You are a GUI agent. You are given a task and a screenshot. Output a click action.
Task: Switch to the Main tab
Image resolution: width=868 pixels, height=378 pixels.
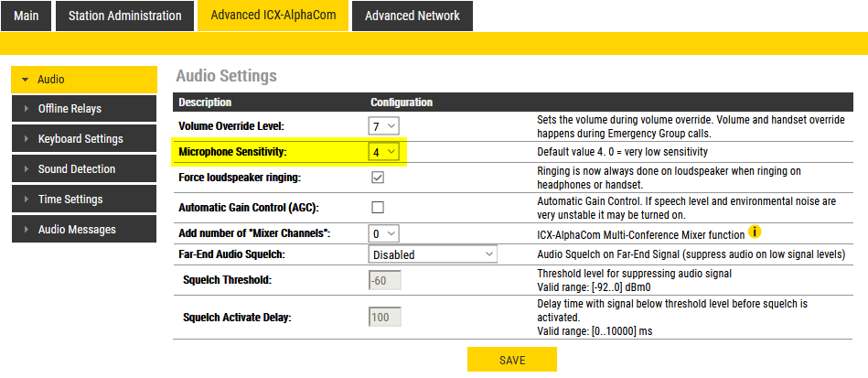[x=26, y=16]
